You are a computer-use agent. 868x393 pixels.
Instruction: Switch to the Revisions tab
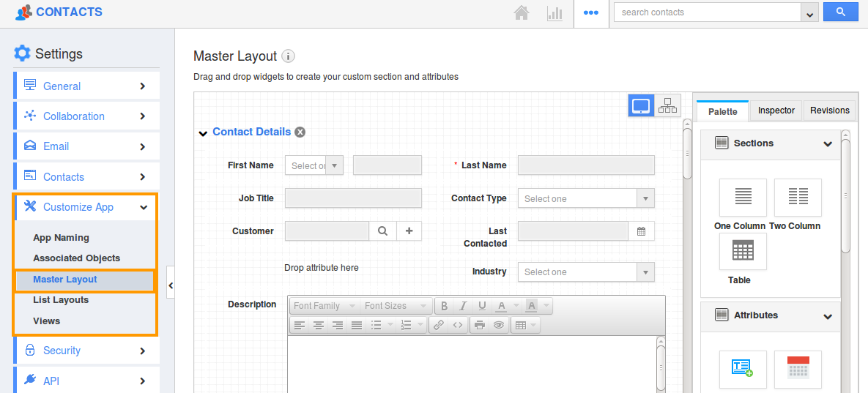tap(830, 111)
